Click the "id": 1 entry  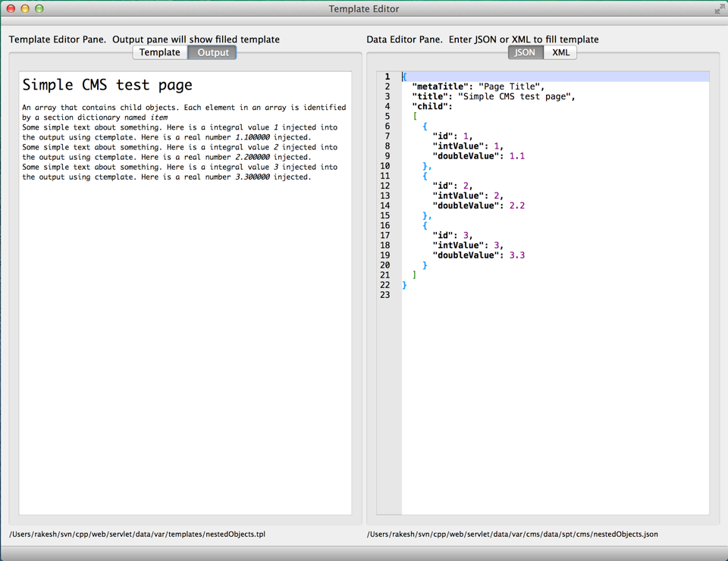tap(453, 136)
